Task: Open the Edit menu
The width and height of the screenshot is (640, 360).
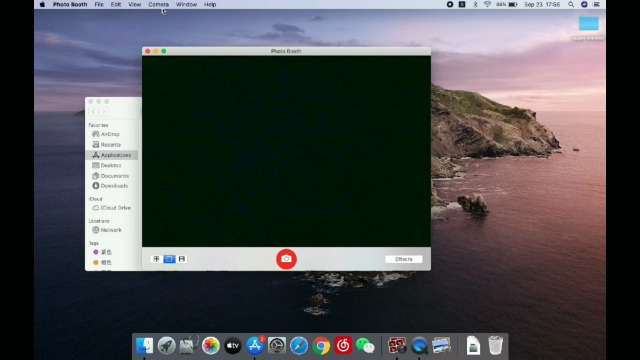Action: tap(116, 4)
